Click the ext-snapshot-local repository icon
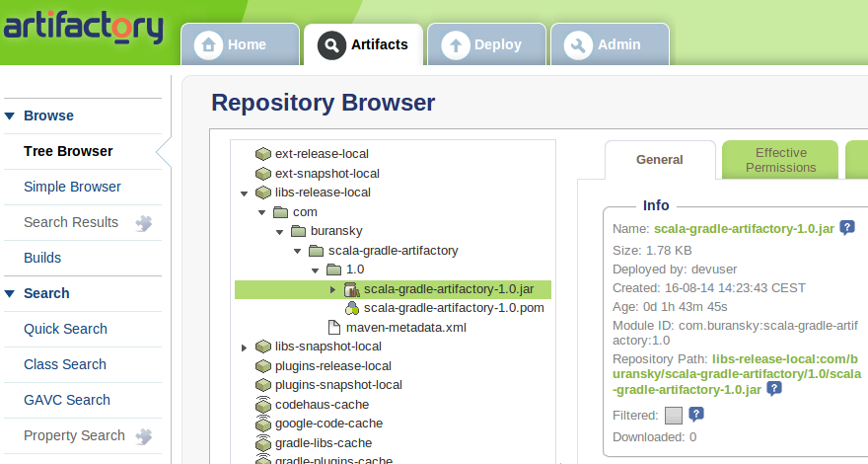The image size is (868, 464). click(263, 174)
